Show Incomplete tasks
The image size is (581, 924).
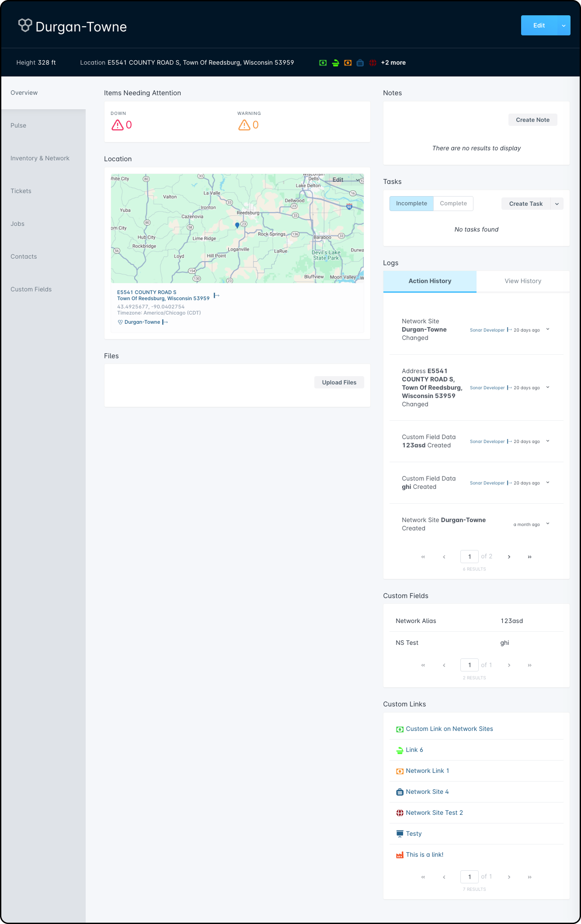pos(411,204)
